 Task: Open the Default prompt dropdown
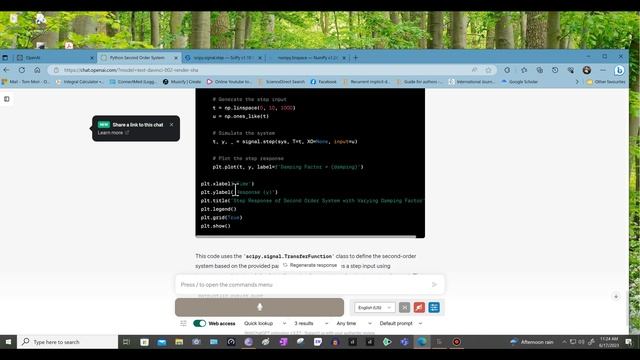(401, 323)
